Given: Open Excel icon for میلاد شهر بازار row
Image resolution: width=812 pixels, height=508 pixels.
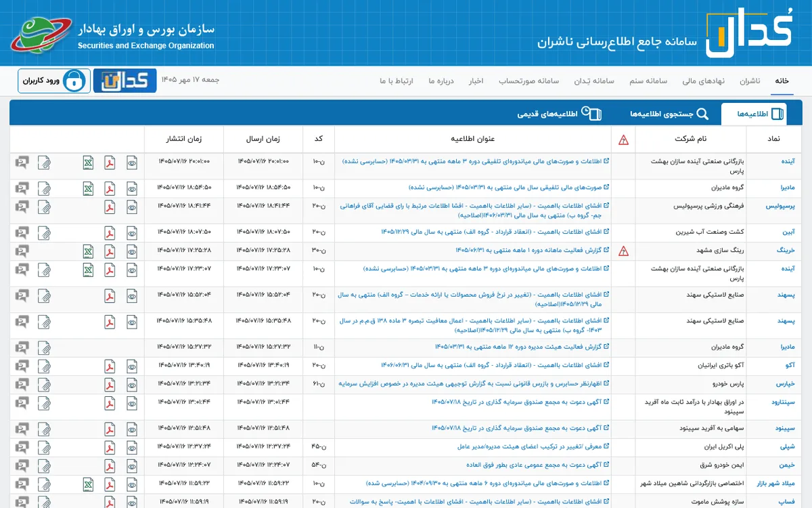Looking at the screenshot, I should click(88, 484).
